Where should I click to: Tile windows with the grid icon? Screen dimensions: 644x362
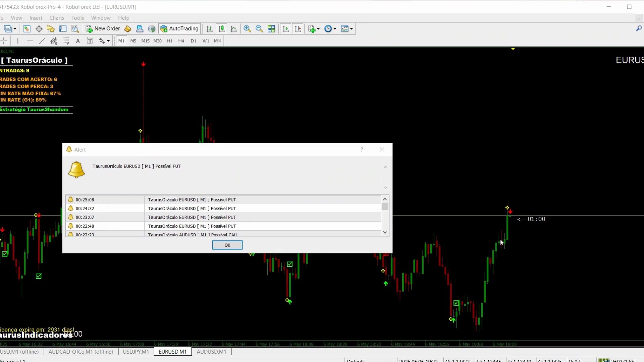click(x=271, y=29)
